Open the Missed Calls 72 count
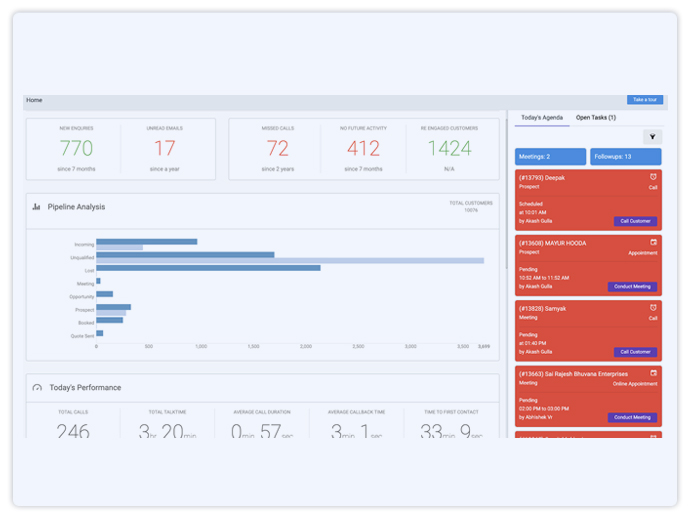This screenshot has width=689, height=517. 277,149
